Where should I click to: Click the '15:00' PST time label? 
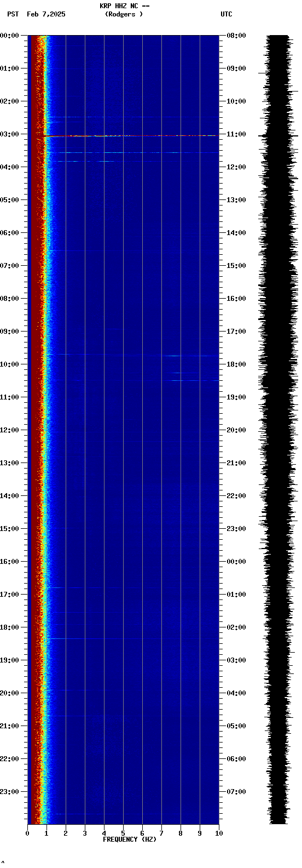[x=9, y=529]
